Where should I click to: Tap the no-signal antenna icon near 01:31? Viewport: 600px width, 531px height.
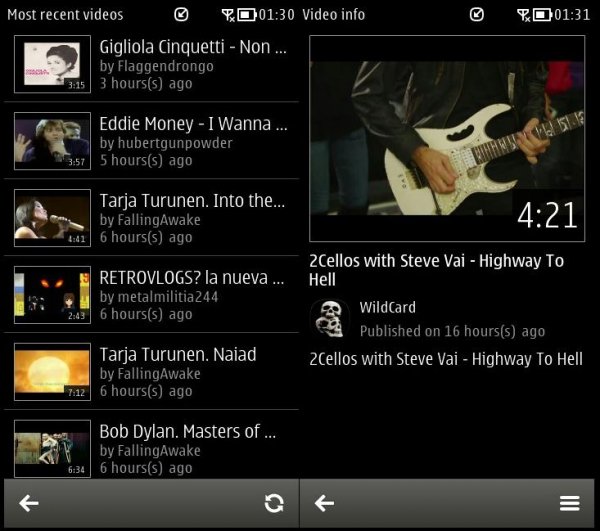click(524, 15)
